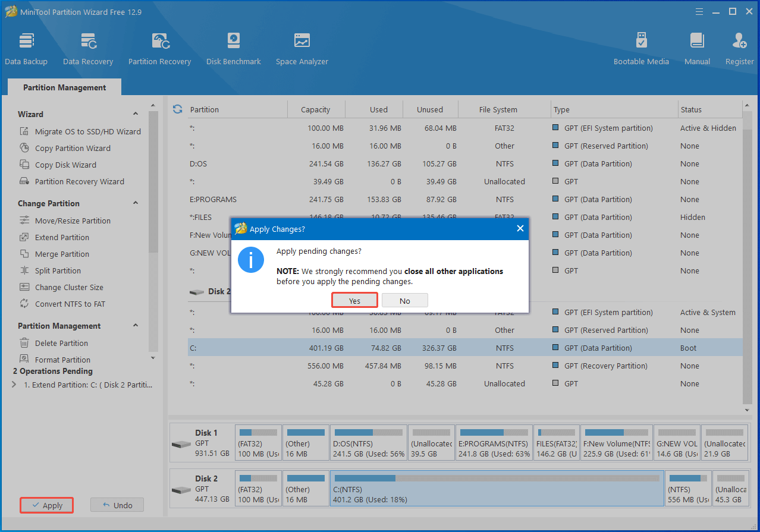760x532 pixels.
Task: Select the 556.00 MB recovery partition row
Action: 465,366
